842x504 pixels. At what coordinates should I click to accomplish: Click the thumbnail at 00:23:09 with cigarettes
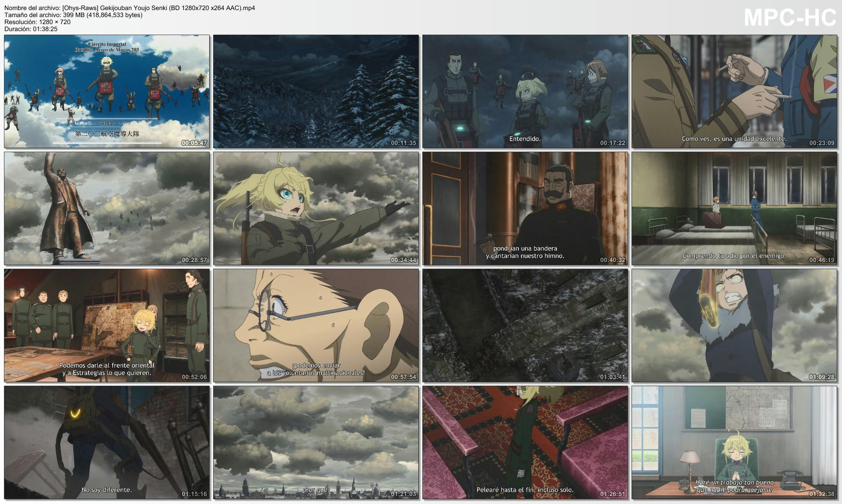pyautogui.click(x=734, y=91)
